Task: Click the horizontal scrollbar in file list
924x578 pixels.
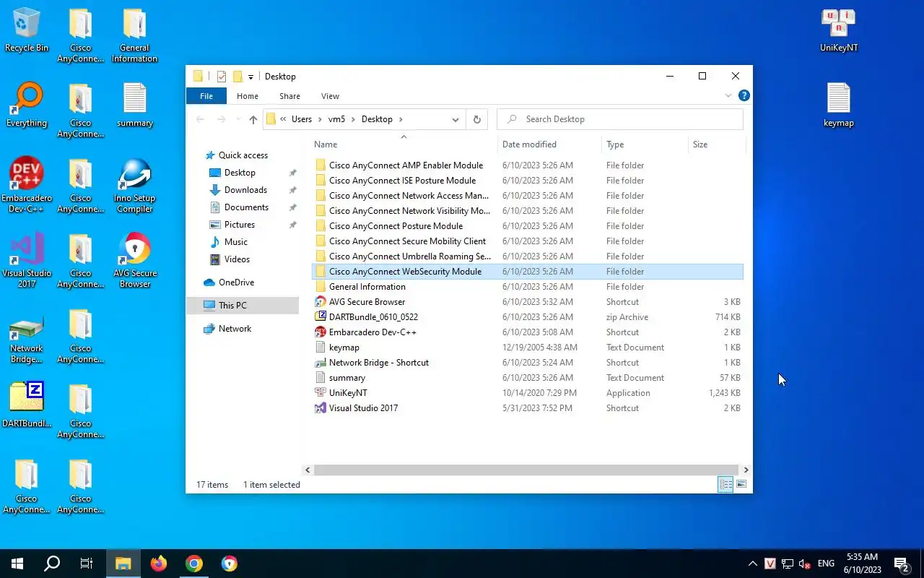Action: (x=526, y=470)
